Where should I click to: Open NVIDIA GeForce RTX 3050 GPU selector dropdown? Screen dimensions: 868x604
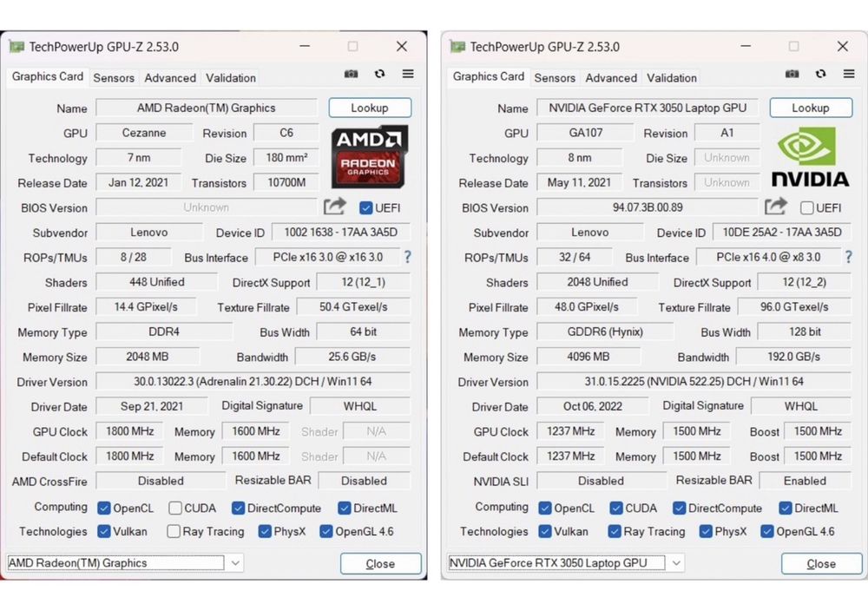[676, 563]
